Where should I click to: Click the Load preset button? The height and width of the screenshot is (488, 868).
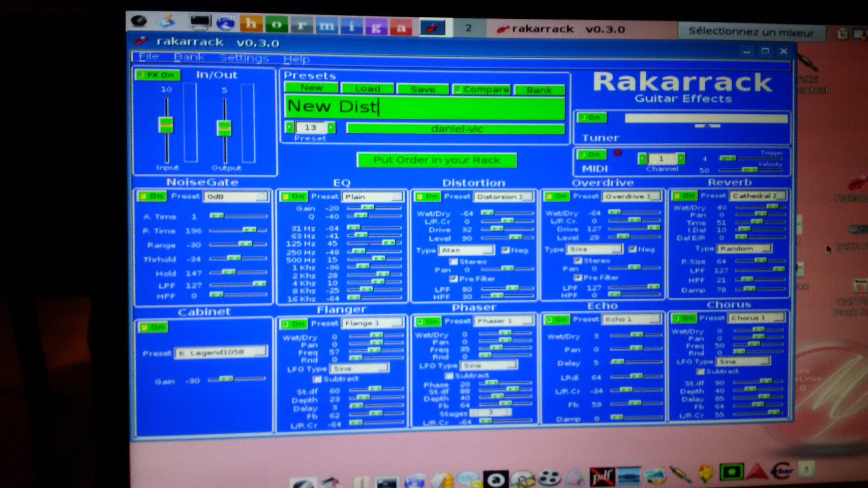pyautogui.click(x=367, y=88)
